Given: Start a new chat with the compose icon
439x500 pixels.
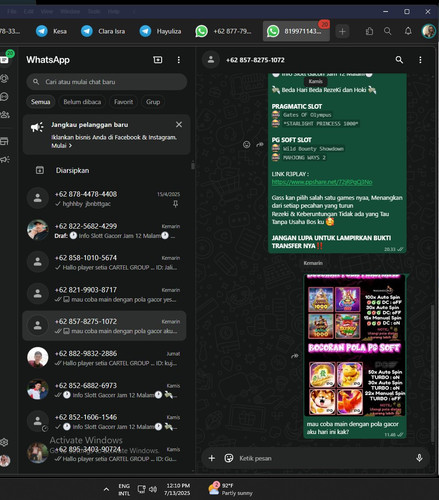Looking at the screenshot, I should pyautogui.click(x=157, y=60).
